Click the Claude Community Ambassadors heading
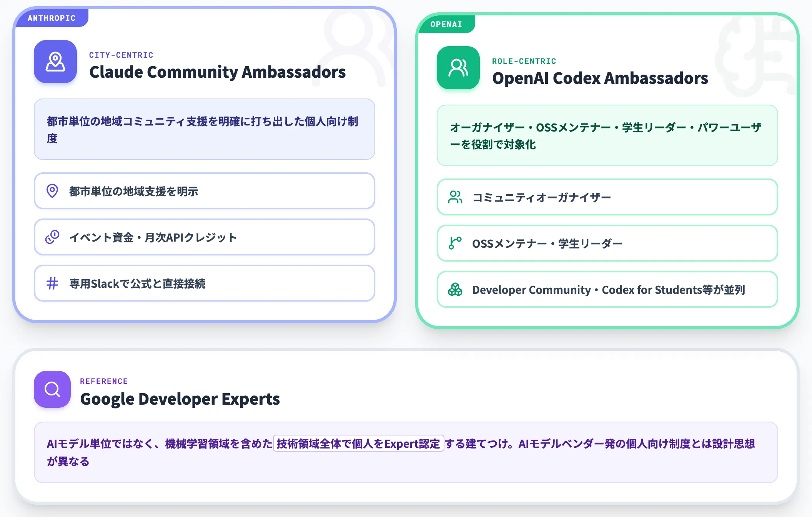 [218, 72]
